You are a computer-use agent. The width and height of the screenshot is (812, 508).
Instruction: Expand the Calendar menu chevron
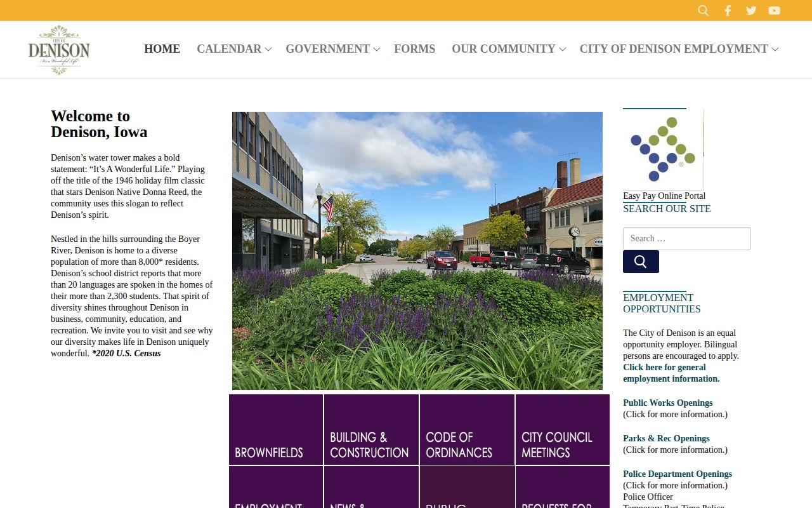(268, 50)
